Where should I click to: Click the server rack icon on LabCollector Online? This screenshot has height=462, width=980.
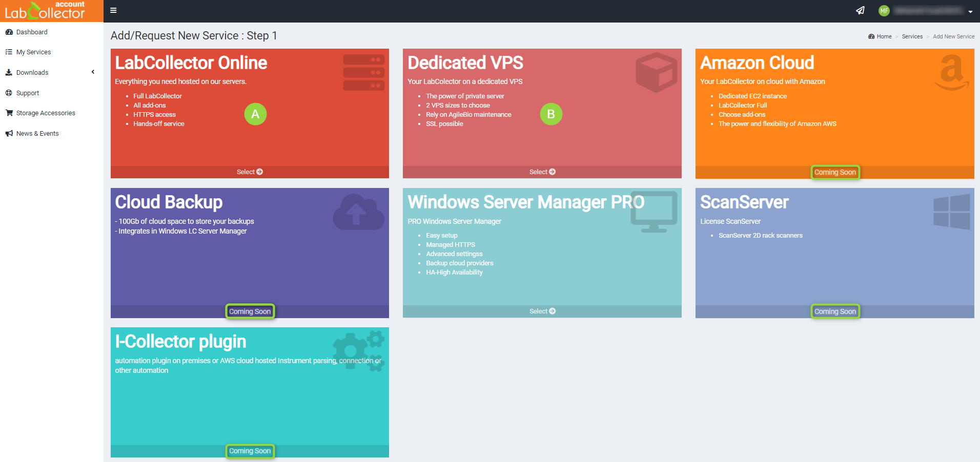364,72
